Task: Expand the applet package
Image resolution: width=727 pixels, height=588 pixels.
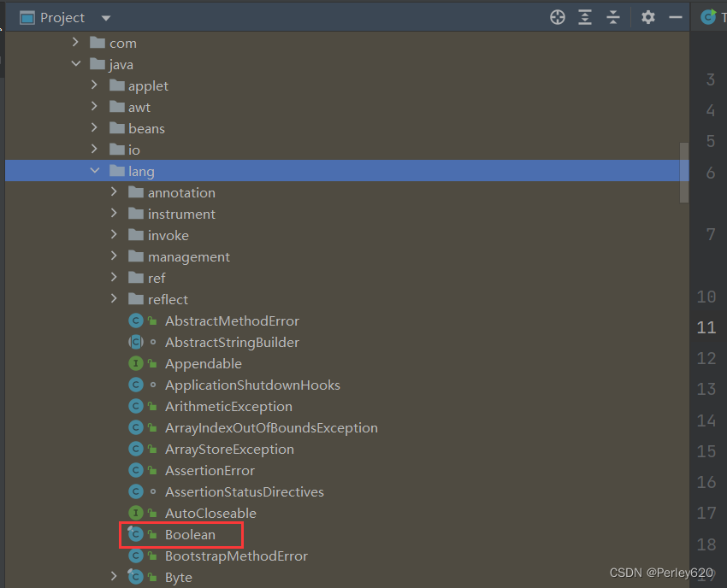Action: [x=94, y=85]
